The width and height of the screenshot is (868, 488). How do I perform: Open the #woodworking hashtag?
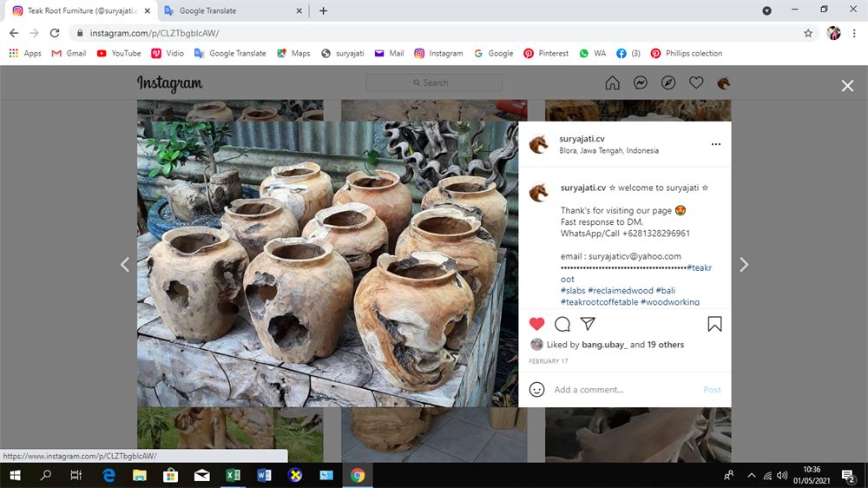(670, 302)
